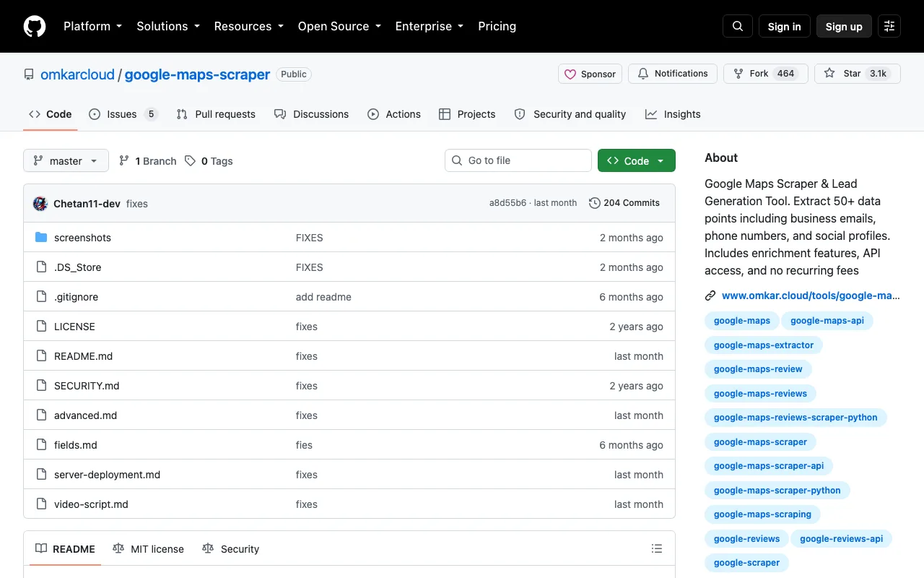Open the Chetan11-dev author link
This screenshot has width=924, height=578.
pyautogui.click(x=87, y=204)
